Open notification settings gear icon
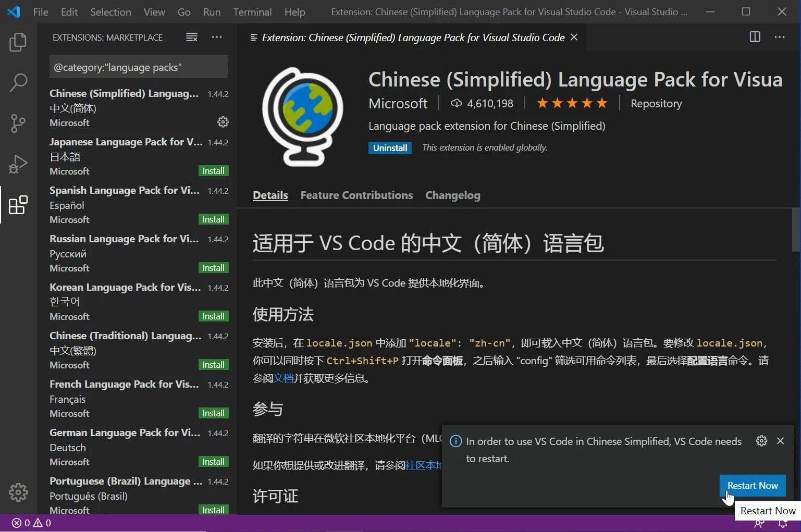801x532 pixels. coord(761,441)
